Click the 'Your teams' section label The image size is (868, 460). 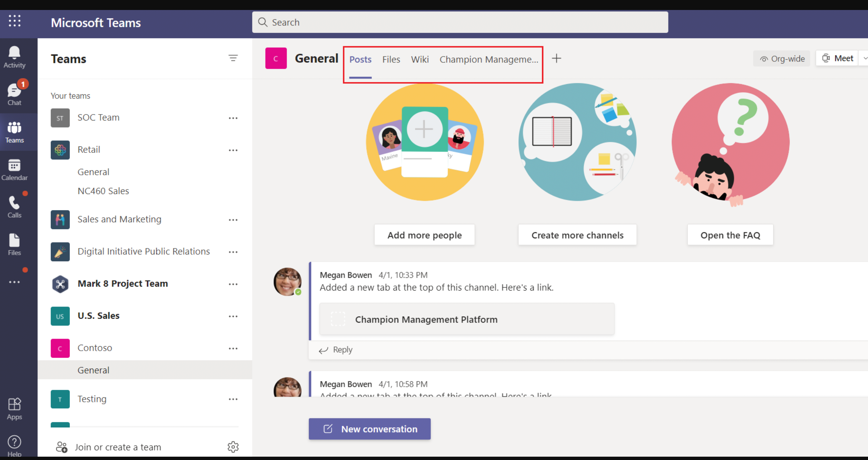click(71, 96)
